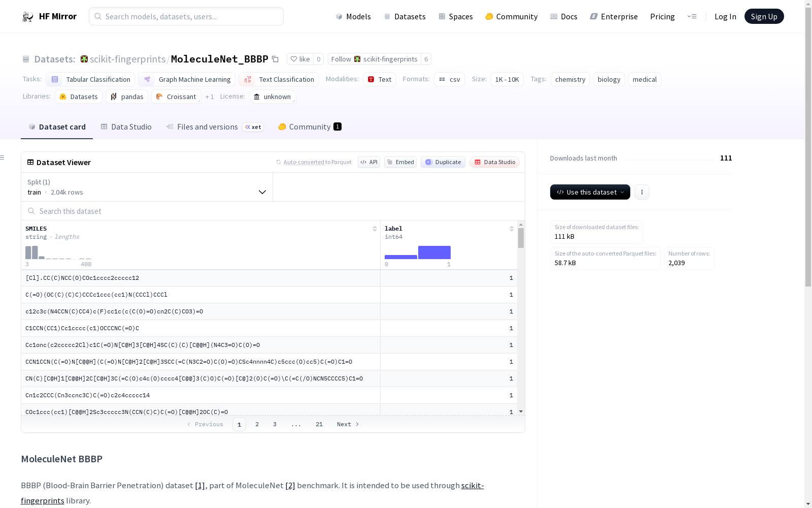812x508 pixels.
Task: Open the reference [2] link
Action: (x=290, y=486)
